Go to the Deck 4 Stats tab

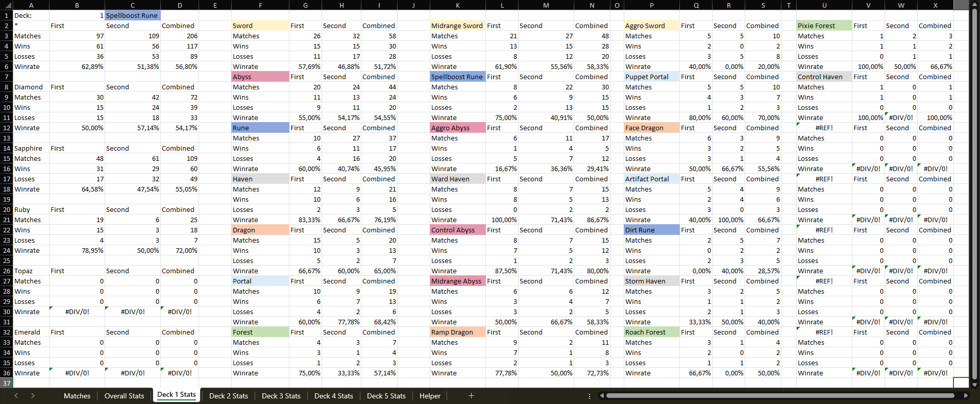click(x=334, y=396)
